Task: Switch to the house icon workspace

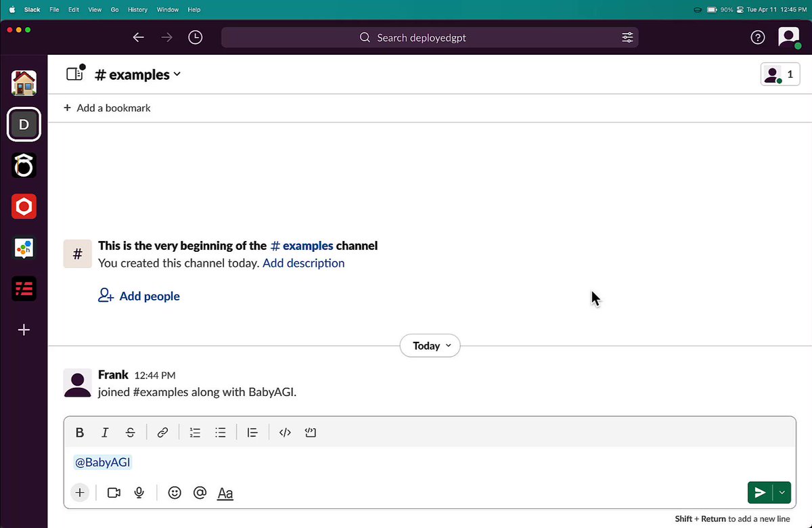Action: [x=24, y=83]
